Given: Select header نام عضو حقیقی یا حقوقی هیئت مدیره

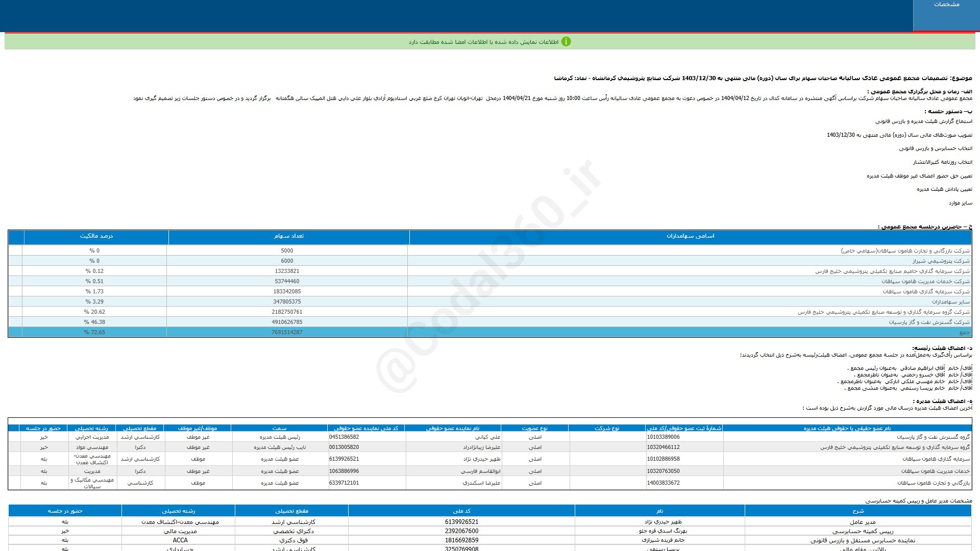Looking at the screenshot, I should (x=847, y=428).
